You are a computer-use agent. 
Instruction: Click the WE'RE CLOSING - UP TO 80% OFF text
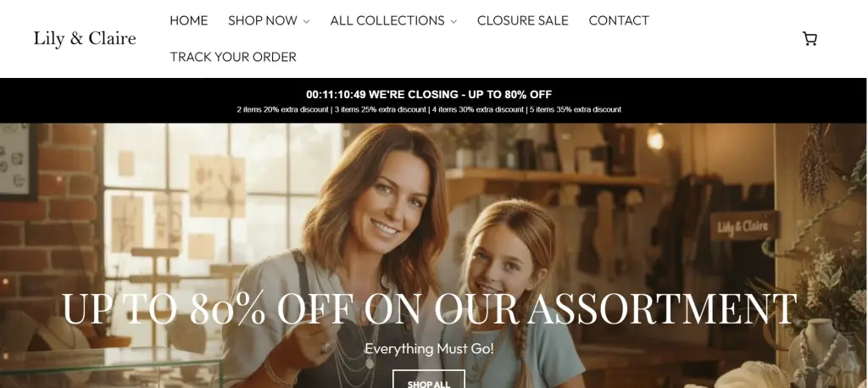pyautogui.click(x=460, y=95)
